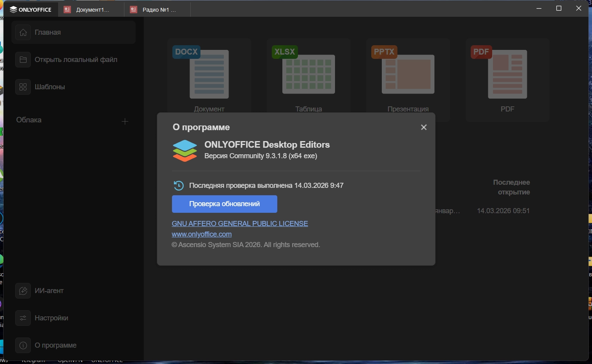Click the info icon beside О программе

[23, 345]
